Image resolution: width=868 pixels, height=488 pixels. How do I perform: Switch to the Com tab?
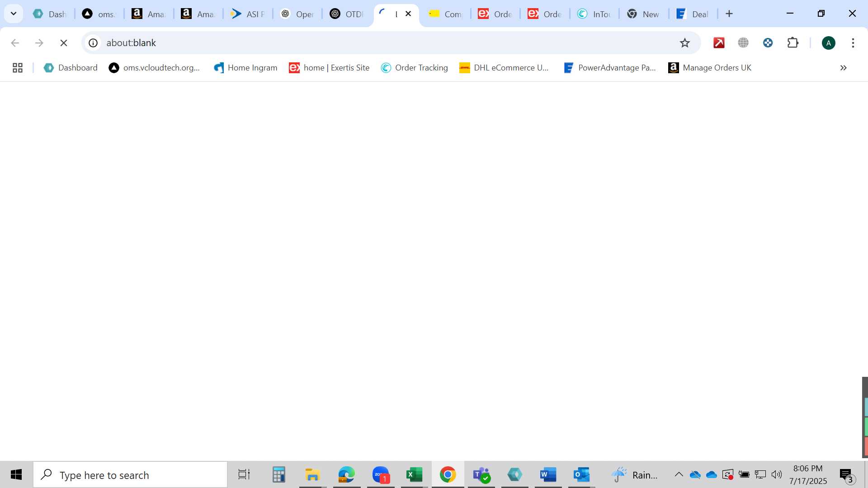coord(446,14)
